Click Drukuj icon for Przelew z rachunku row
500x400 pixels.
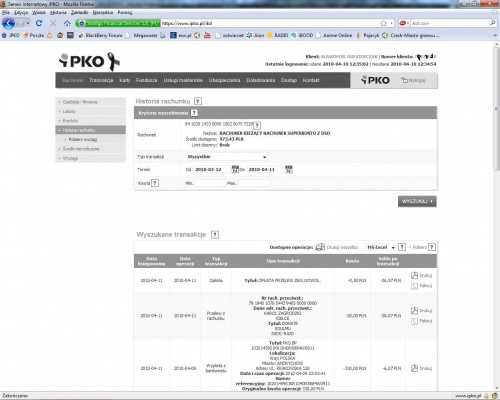pyautogui.click(x=414, y=311)
